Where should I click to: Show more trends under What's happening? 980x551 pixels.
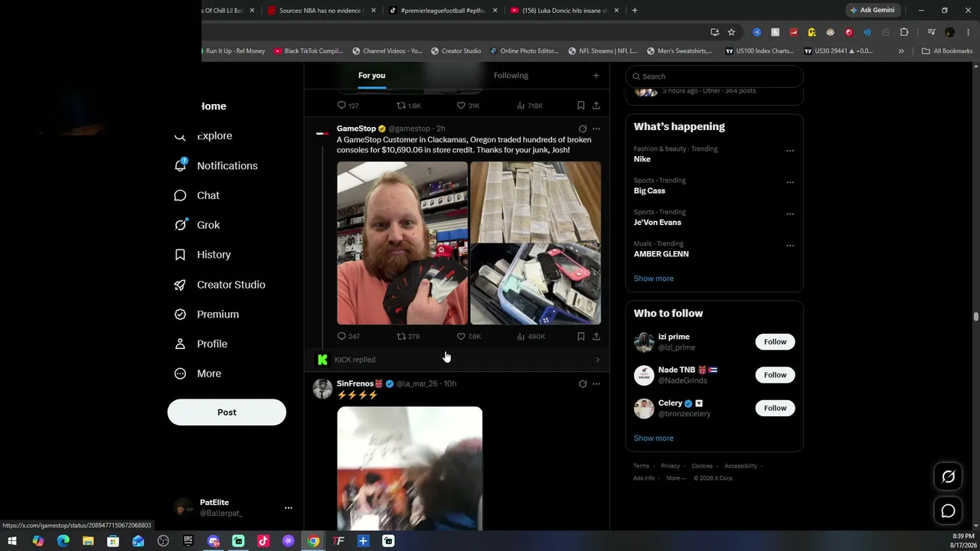tap(654, 279)
